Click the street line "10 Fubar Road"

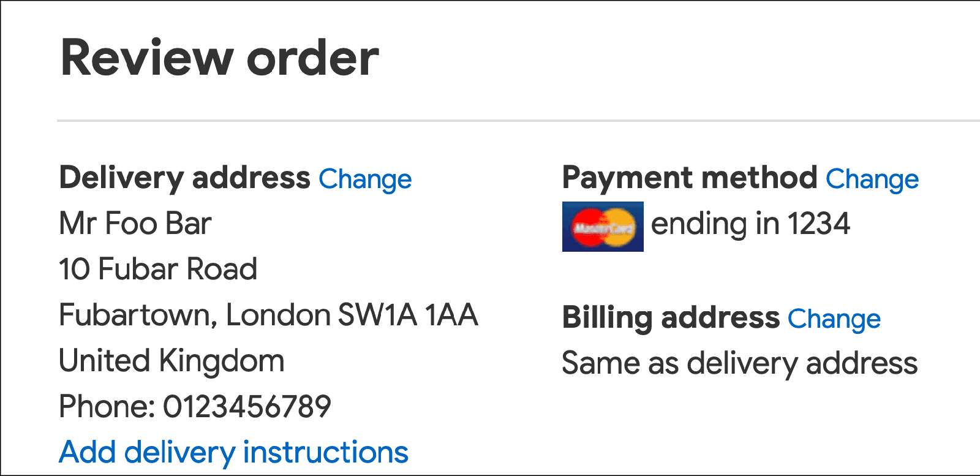click(157, 269)
